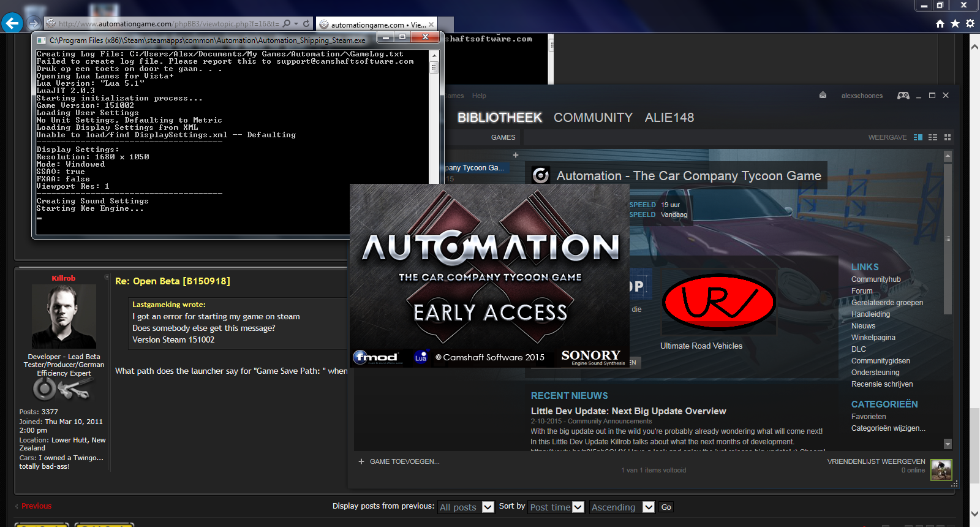Click Killrob's avatar photo

click(64, 316)
